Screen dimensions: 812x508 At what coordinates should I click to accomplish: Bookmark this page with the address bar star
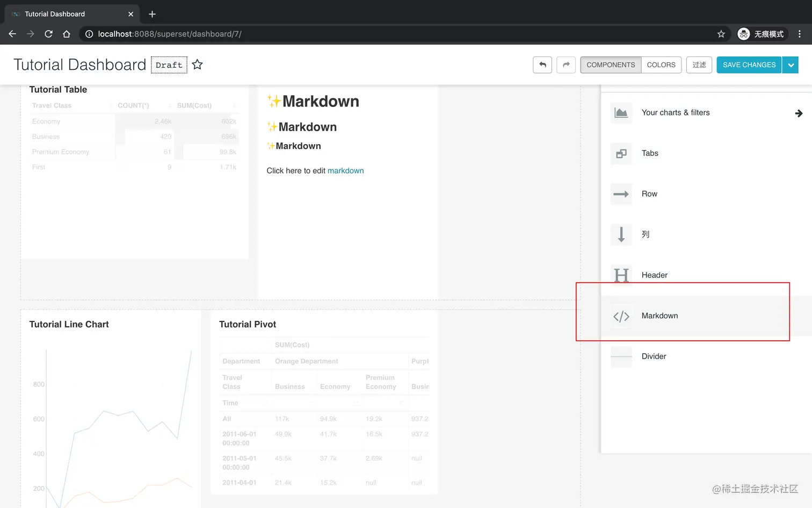click(x=721, y=34)
